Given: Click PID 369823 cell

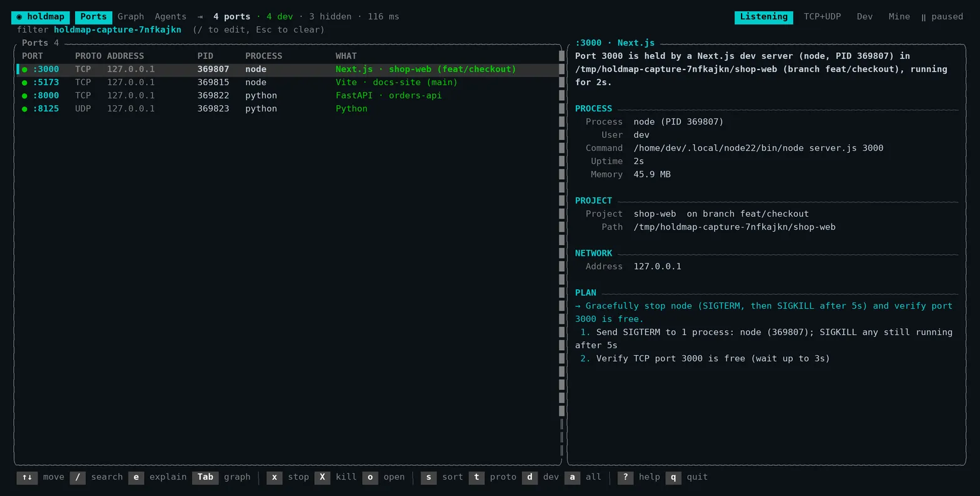Looking at the screenshot, I should [x=213, y=109].
